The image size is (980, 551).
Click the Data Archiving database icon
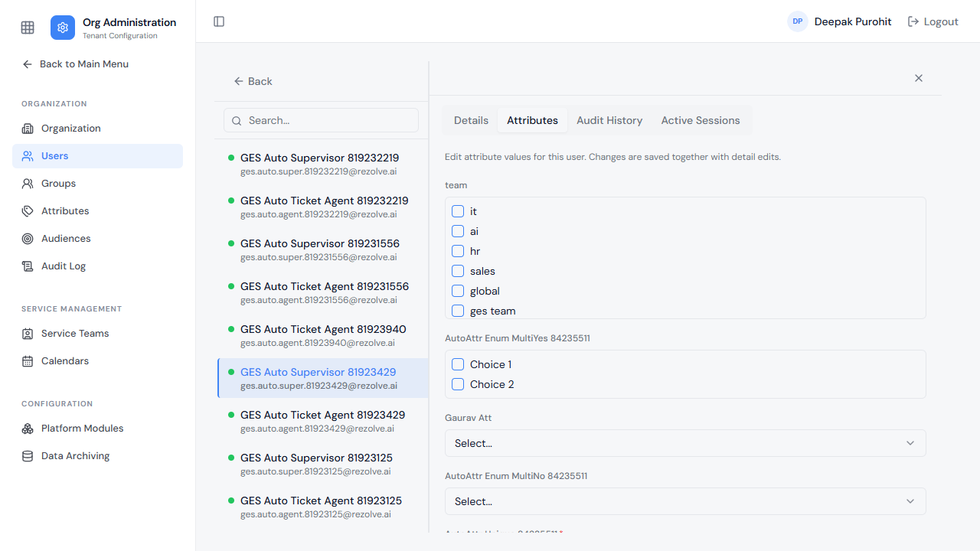(28, 456)
